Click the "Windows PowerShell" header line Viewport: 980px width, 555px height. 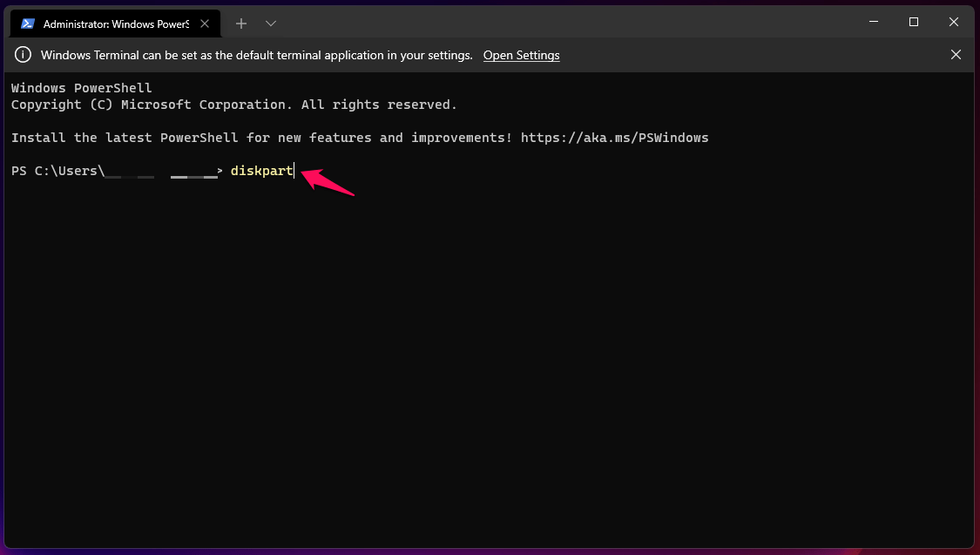[81, 88]
